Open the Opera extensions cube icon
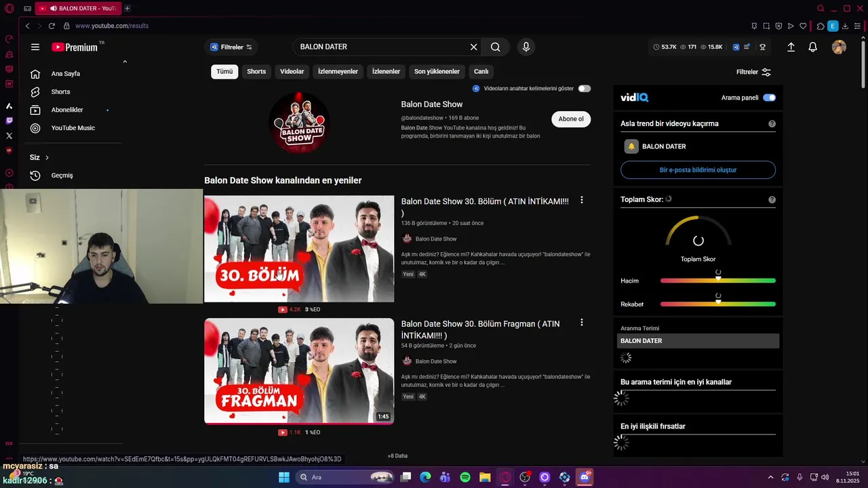The height and width of the screenshot is (488, 868). (821, 26)
